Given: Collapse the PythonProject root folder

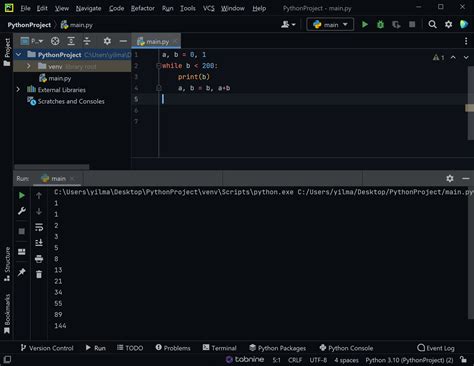Looking at the screenshot, I should [x=19, y=54].
